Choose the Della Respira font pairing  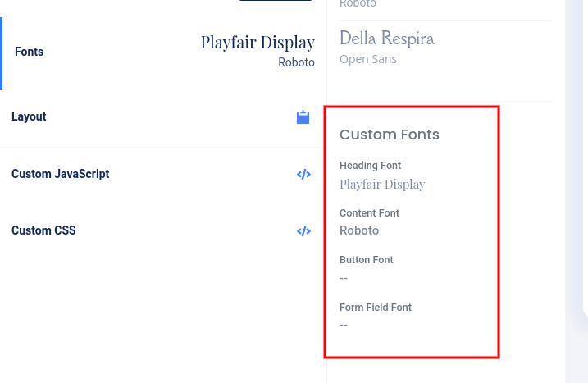(387, 39)
